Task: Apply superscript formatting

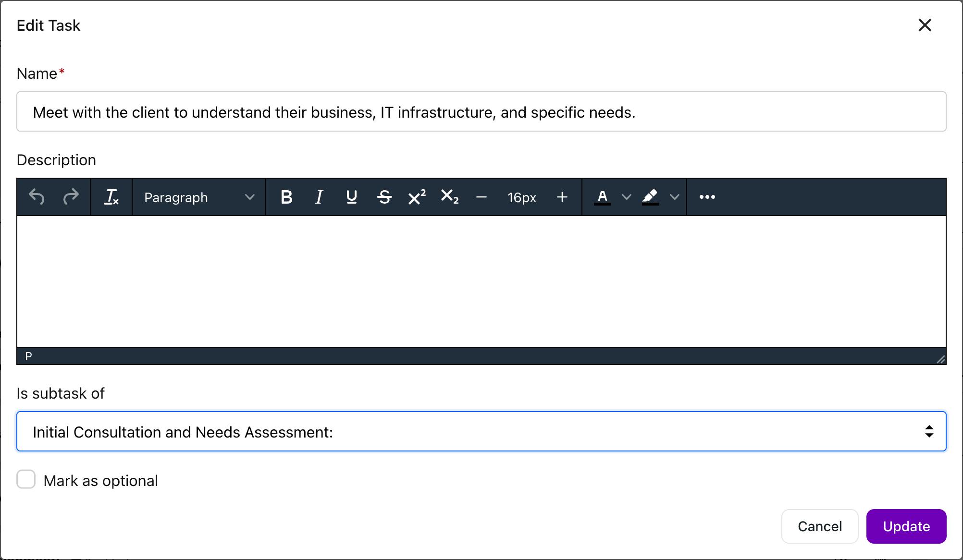Action: coord(417,197)
